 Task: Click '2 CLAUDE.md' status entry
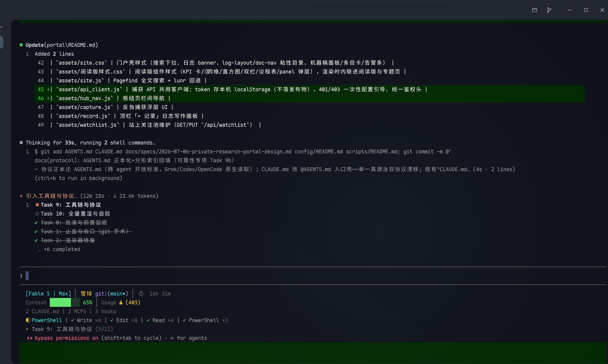coord(42,312)
